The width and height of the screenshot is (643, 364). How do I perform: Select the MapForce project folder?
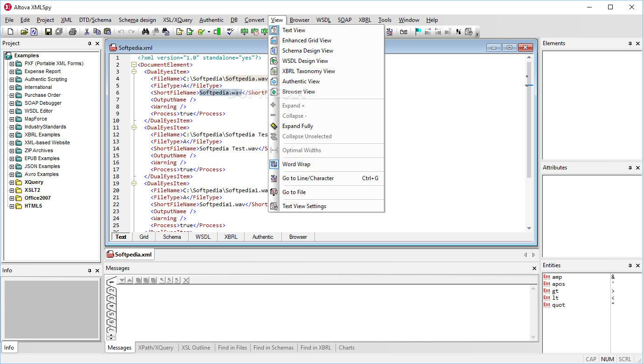(x=36, y=119)
